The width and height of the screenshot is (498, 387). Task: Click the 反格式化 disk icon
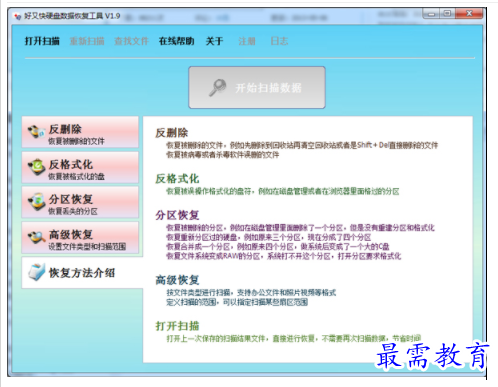[36, 167]
